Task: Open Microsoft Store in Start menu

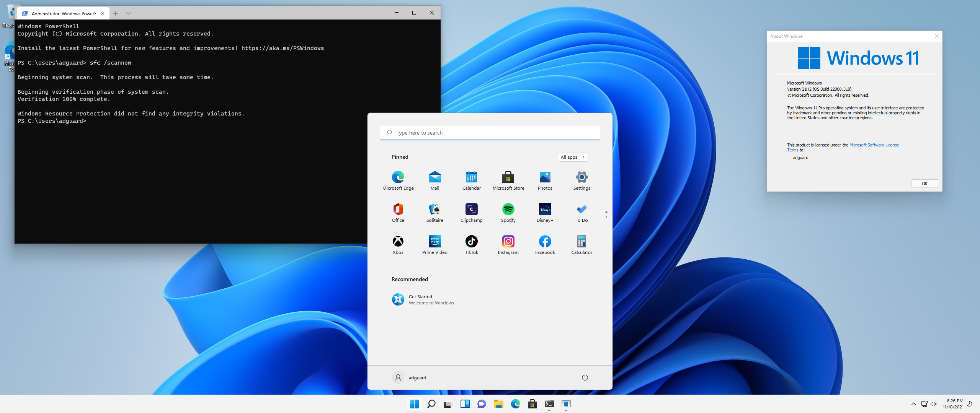Action: point(508,180)
